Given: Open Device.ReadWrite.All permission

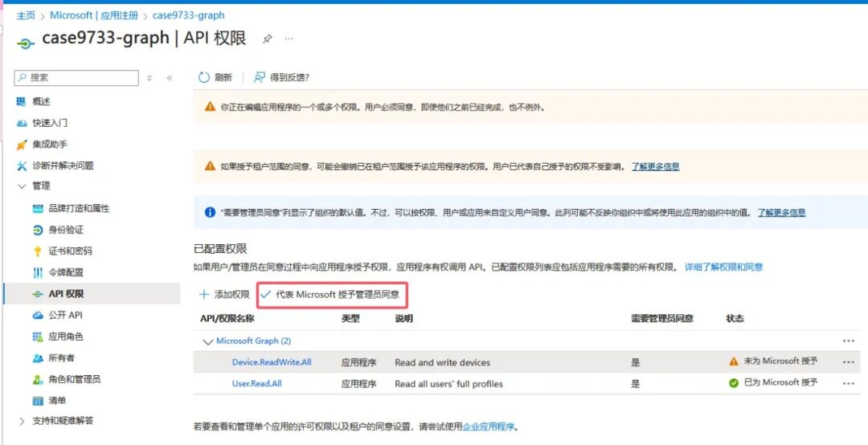Looking at the screenshot, I should (x=272, y=362).
